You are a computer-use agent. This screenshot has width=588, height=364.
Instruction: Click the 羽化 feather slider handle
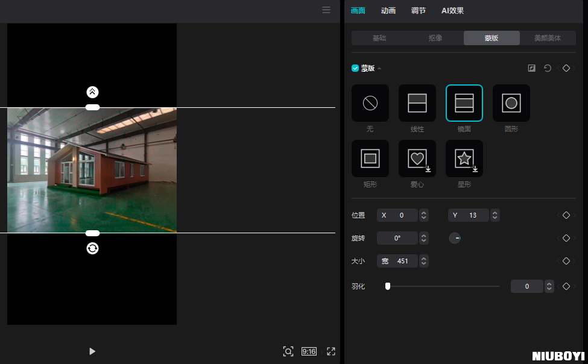tap(388, 286)
